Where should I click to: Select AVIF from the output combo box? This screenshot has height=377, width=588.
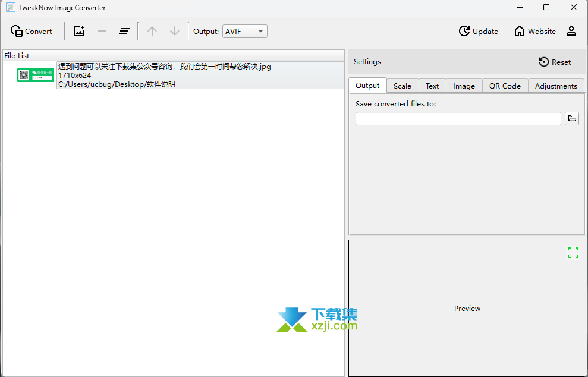244,31
